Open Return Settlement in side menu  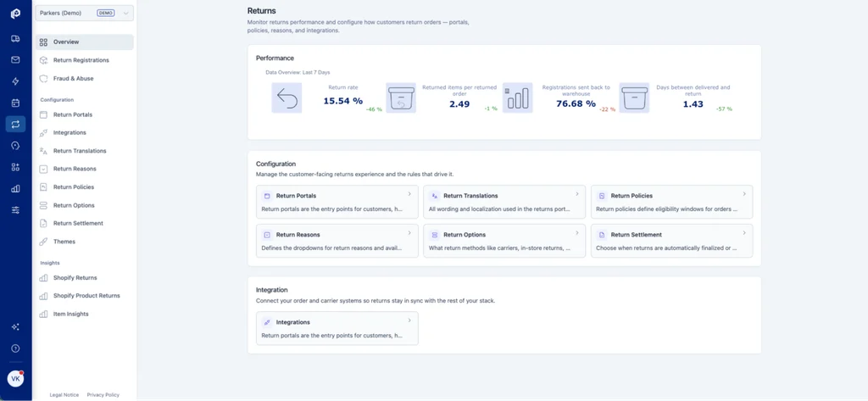(x=84, y=223)
